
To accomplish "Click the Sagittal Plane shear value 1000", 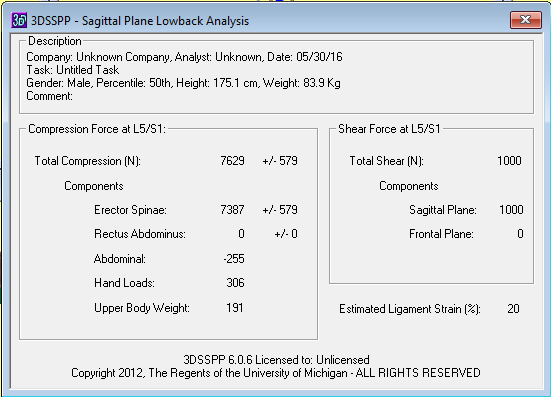I will point(511,210).
